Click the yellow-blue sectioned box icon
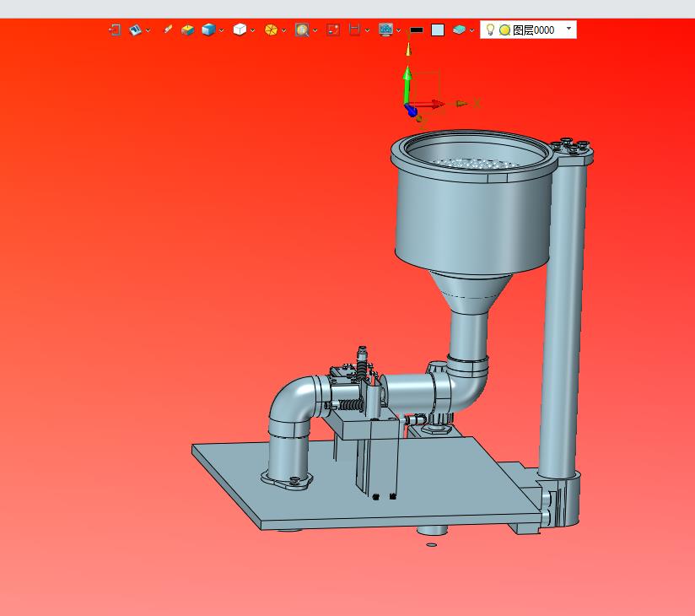 [188, 30]
